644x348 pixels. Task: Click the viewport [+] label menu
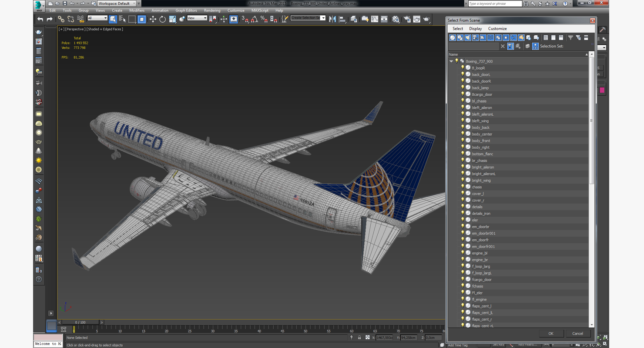click(x=61, y=29)
